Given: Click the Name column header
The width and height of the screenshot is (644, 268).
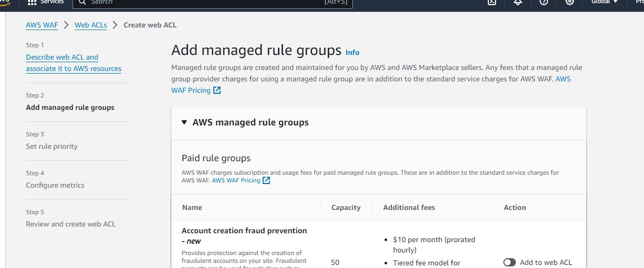Looking at the screenshot, I should (x=192, y=207).
